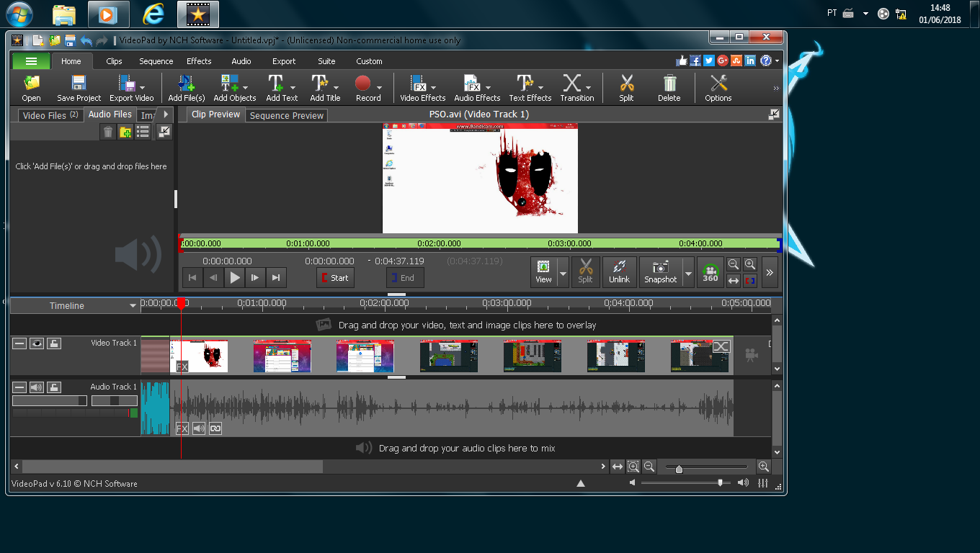Viewport: 980px width, 553px height.
Task: Undock the media bin panel
Action: tap(164, 132)
